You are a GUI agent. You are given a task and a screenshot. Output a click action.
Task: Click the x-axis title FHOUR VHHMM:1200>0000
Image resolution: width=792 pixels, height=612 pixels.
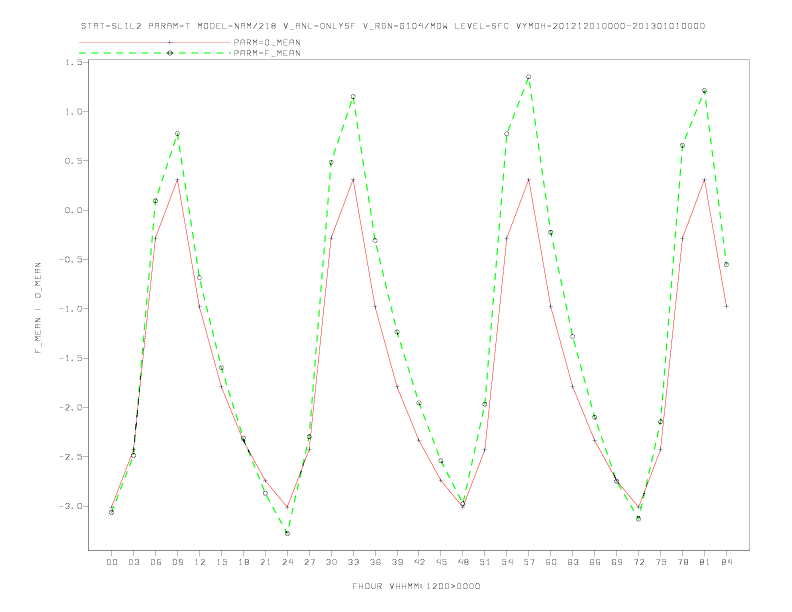(416, 586)
